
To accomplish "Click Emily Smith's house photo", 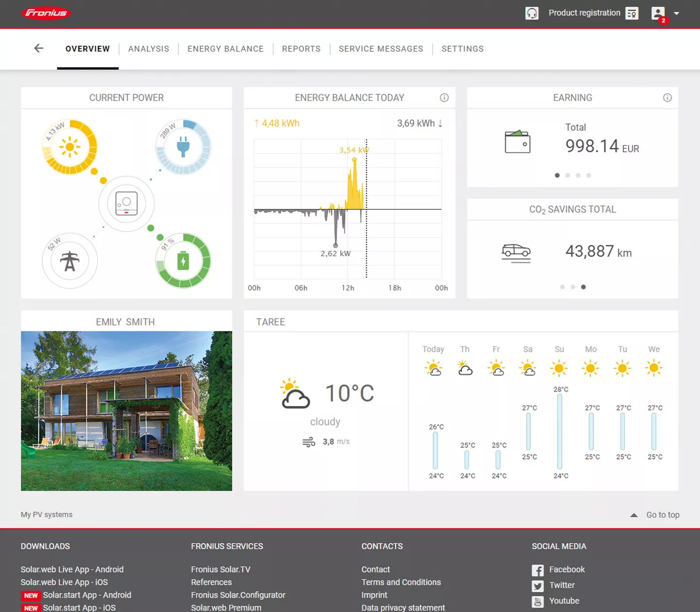I will [x=126, y=410].
